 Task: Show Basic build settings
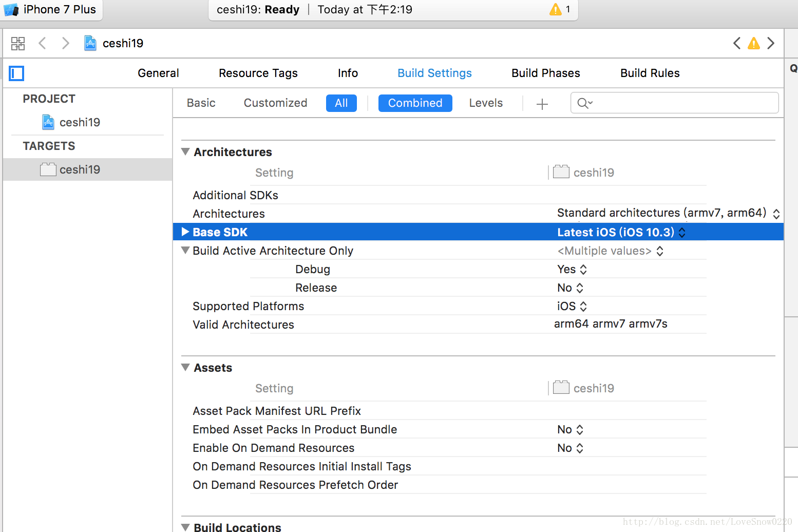point(201,103)
